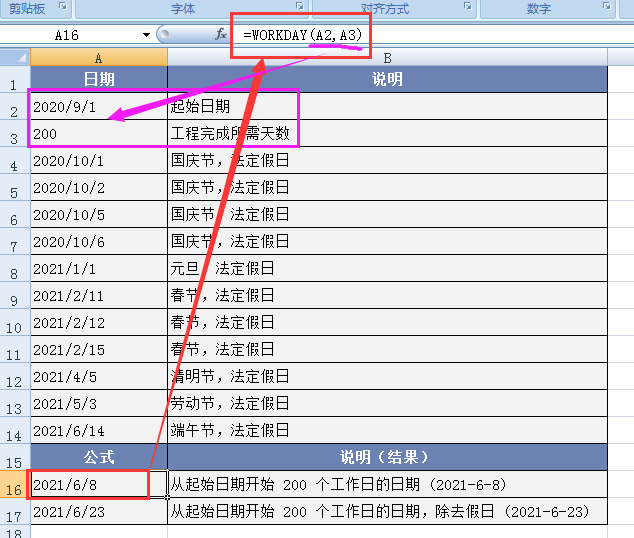
Task: Open the Clipboard (剪贴板) group dialog launcher
Action: pyautogui.click(x=63, y=6)
